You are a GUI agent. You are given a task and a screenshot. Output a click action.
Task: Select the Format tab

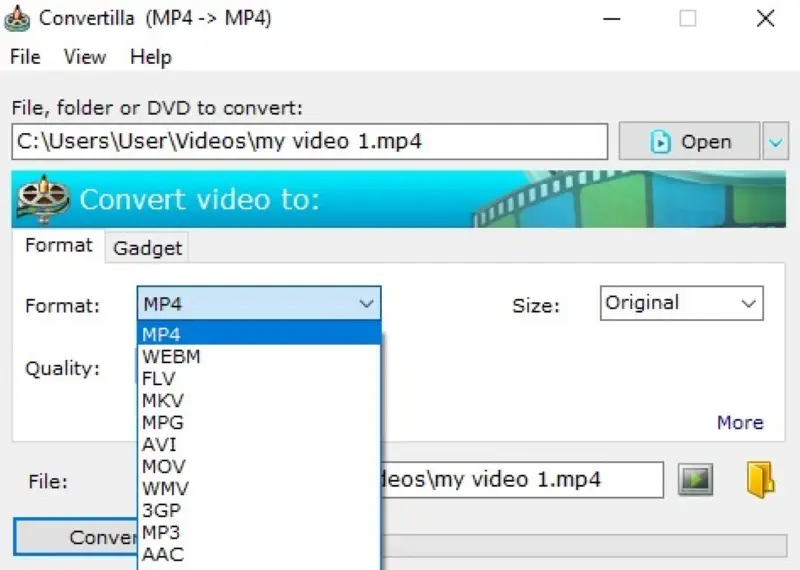59,245
